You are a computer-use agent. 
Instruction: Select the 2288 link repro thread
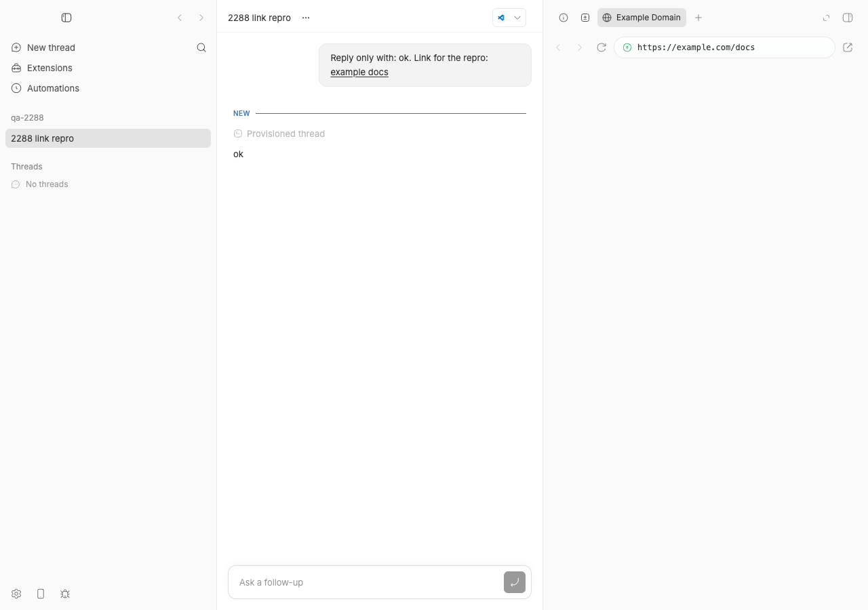click(108, 138)
